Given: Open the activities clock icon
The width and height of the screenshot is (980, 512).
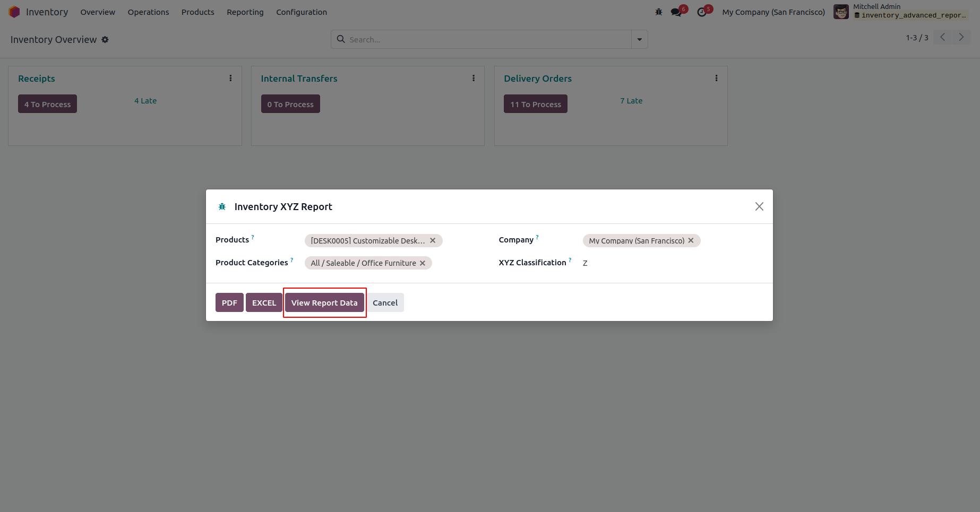Looking at the screenshot, I should 702,12.
